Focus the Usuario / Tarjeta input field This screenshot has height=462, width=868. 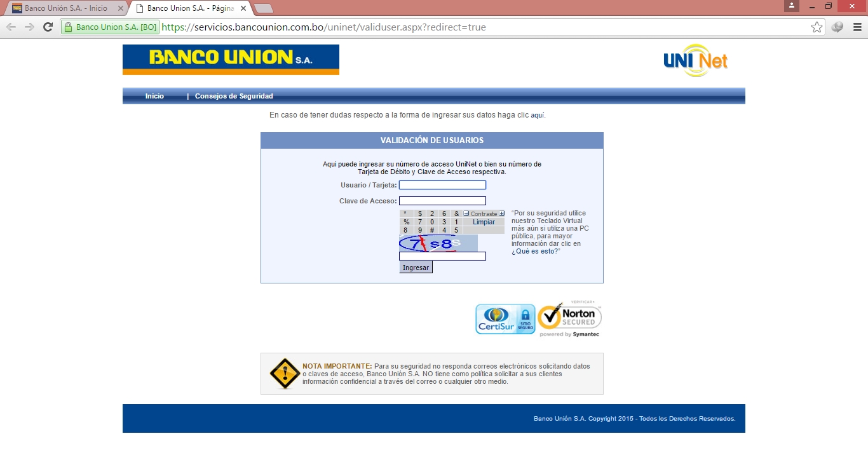(442, 185)
